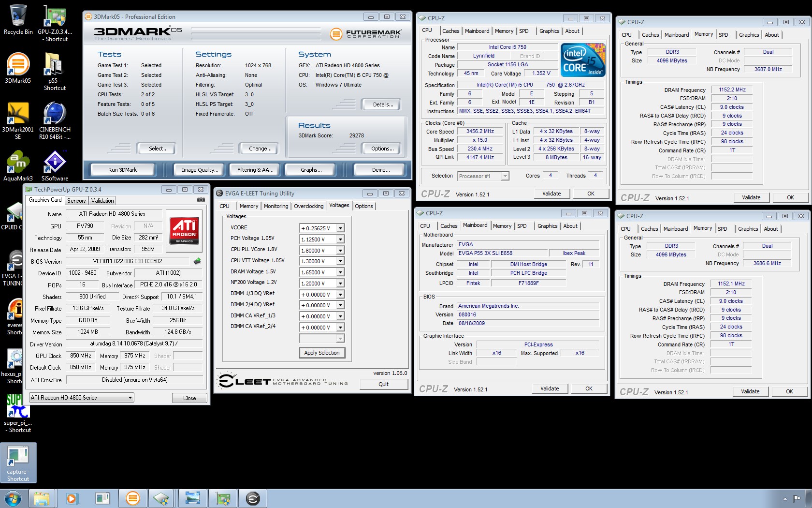Screen dimensions: 812x508
Task: Click the Graphs... button in 3DMark05
Action: click(x=311, y=170)
